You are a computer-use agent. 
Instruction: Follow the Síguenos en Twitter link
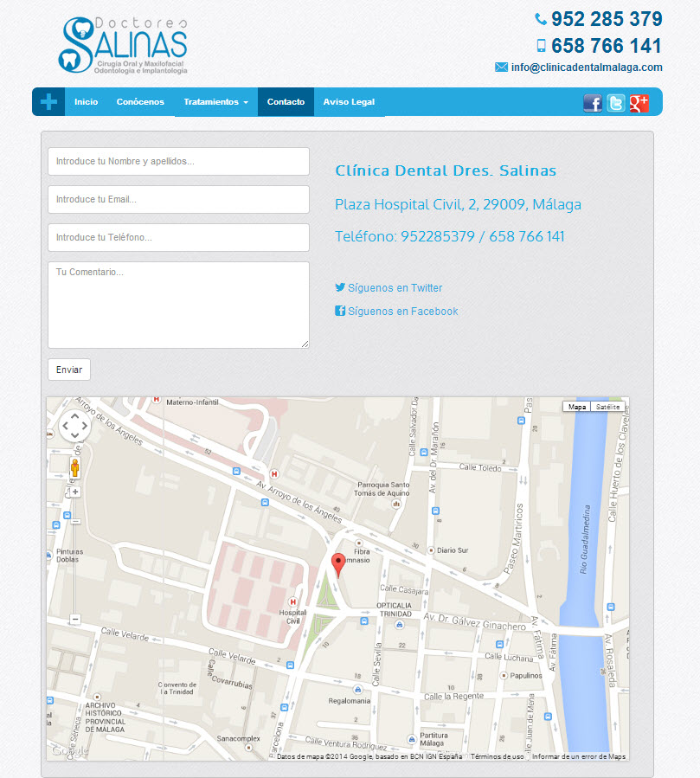tap(395, 288)
